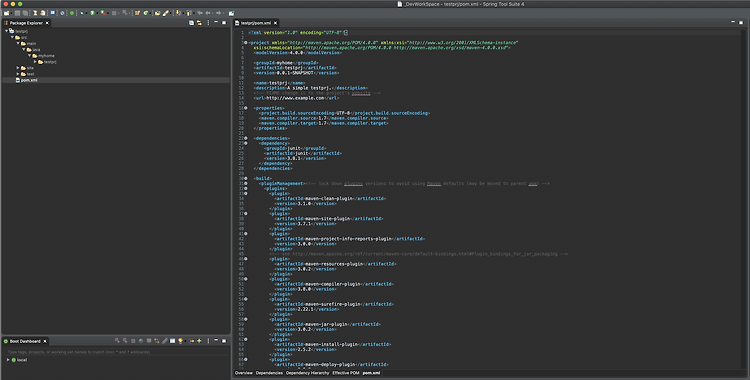The height and width of the screenshot is (380, 750).
Task: Close the Package Explorer tab
Action: (47, 23)
